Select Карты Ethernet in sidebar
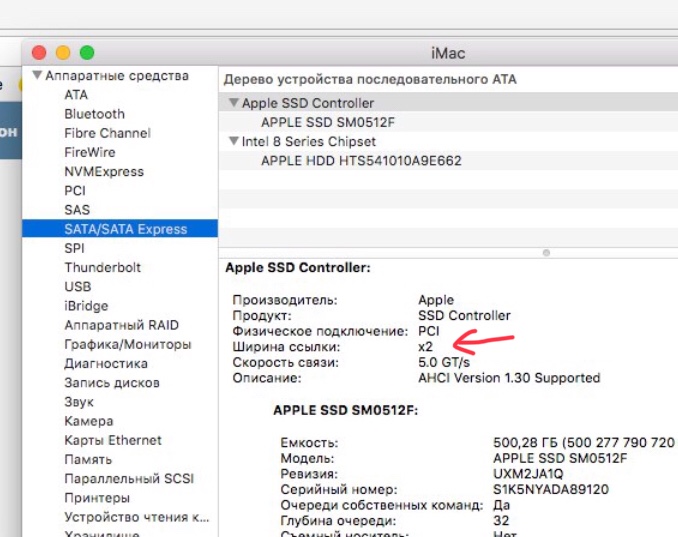This screenshot has height=537, width=678. (113, 440)
